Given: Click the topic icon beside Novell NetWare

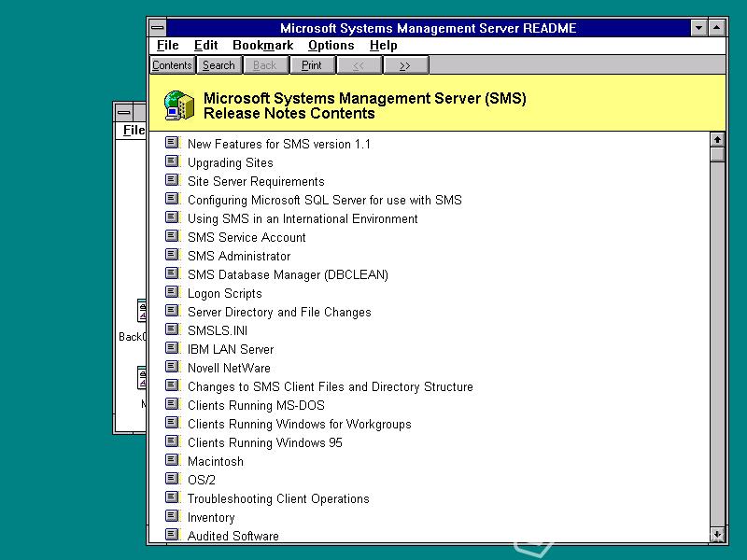Looking at the screenshot, I should (x=173, y=367).
